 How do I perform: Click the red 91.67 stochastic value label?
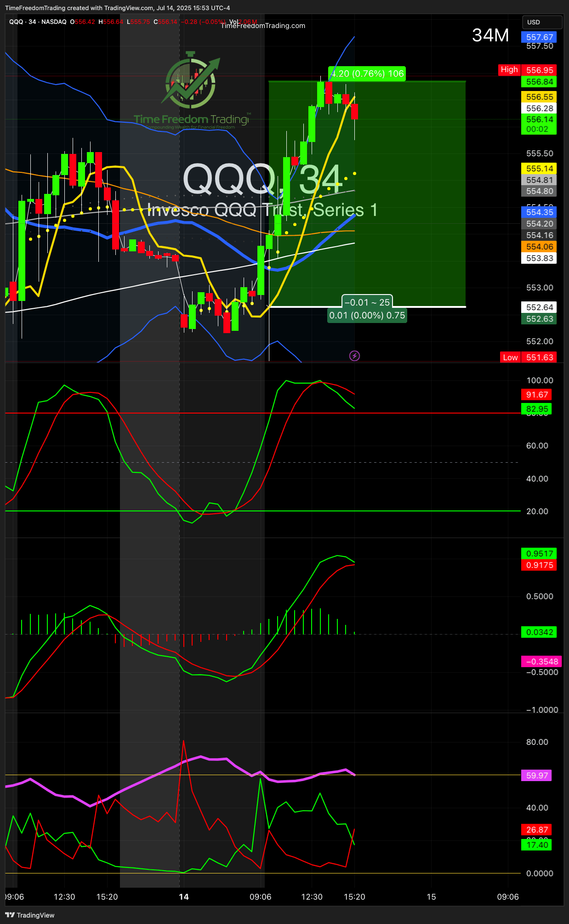pyautogui.click(x=536, y=395)
